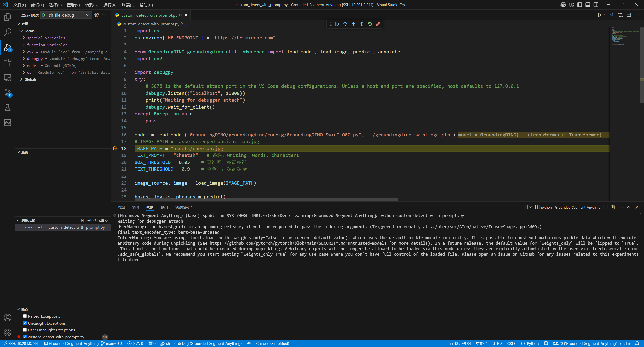
Task: Close the custom_detect_with_prompt.py tab
Action: 186,15
